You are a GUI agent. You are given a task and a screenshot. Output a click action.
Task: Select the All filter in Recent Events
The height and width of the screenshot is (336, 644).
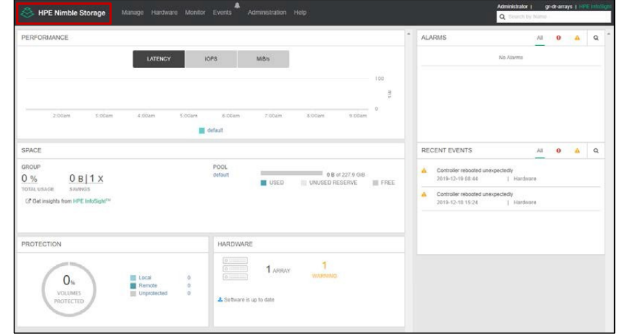(540, 151)
